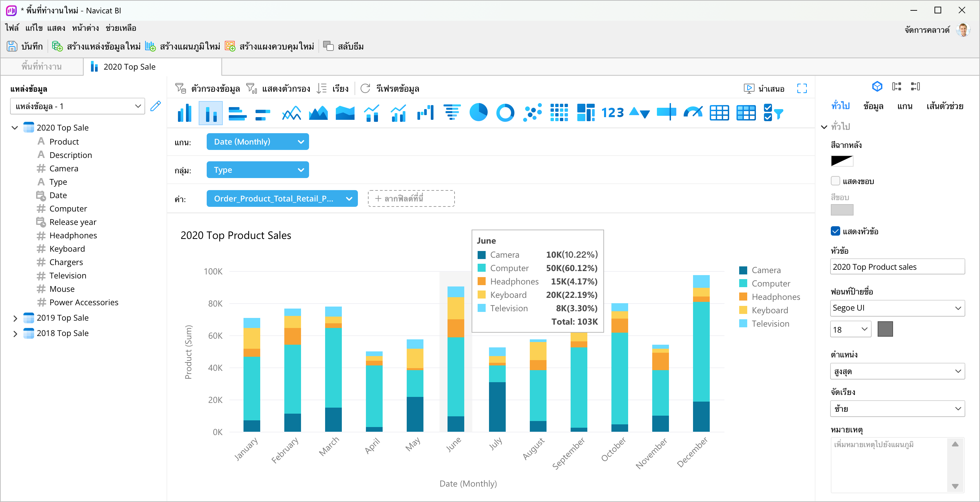Enable the show border checkbox

[x=835, y=181]
